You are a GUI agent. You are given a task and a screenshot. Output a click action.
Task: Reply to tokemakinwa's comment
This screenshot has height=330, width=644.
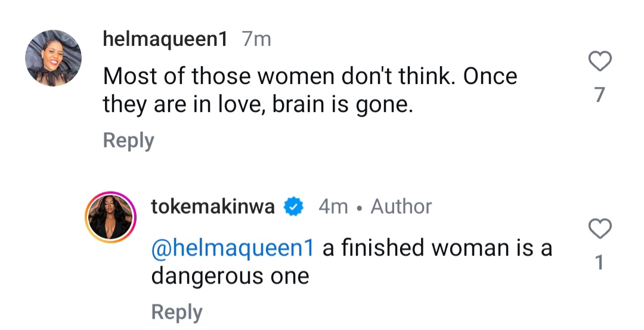click(177, 312)
